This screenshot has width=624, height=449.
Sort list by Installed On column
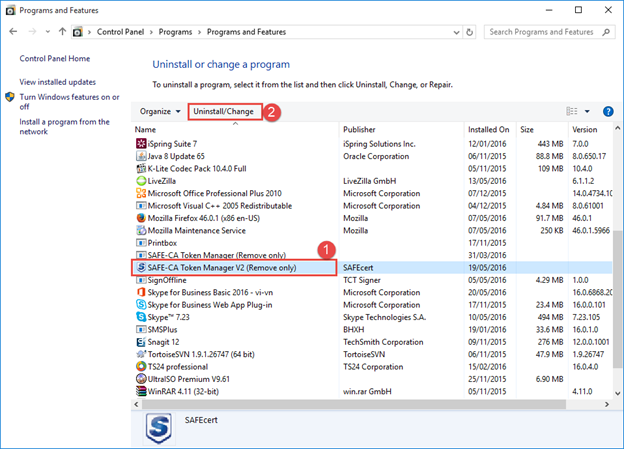490,129
